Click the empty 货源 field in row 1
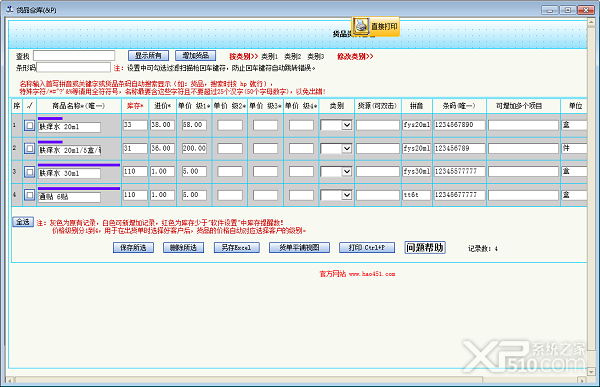This screenshot has height=387, width=600. pos(378,125)
